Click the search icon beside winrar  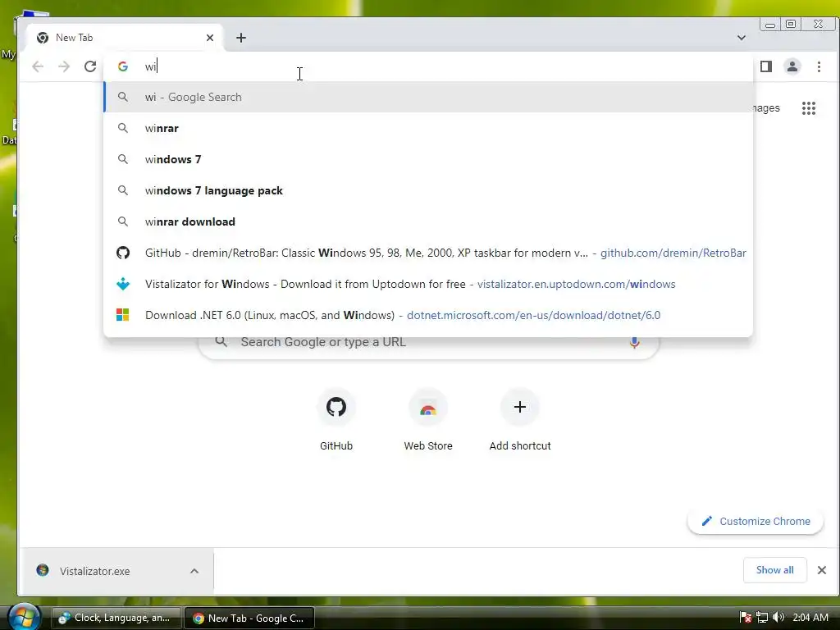[x=123, y=128]
